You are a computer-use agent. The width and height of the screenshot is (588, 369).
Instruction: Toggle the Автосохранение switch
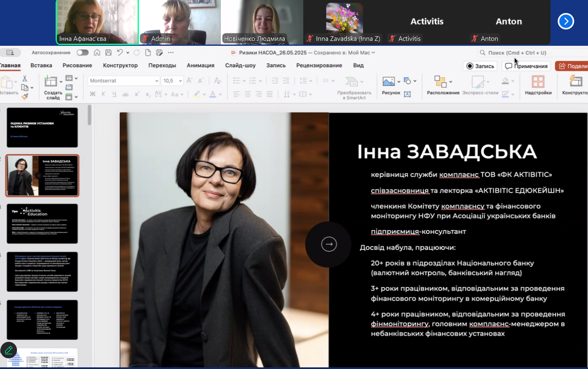(82, 53)
